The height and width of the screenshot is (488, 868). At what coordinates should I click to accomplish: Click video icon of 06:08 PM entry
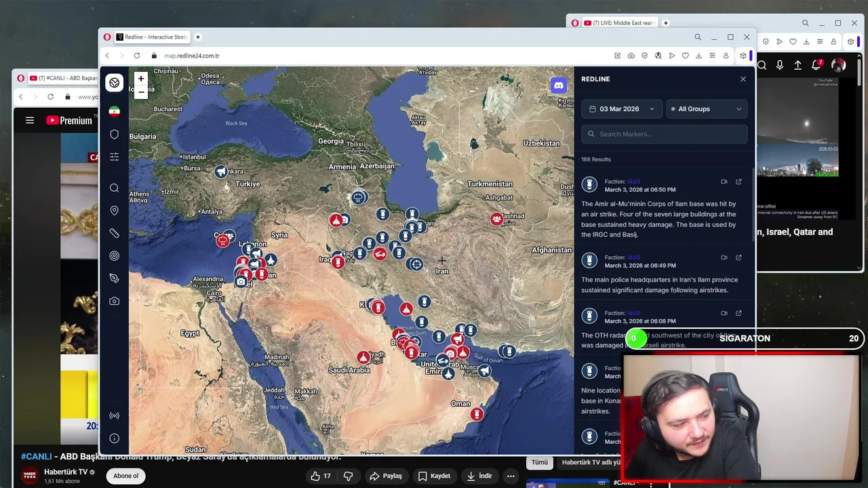point(724,313)
